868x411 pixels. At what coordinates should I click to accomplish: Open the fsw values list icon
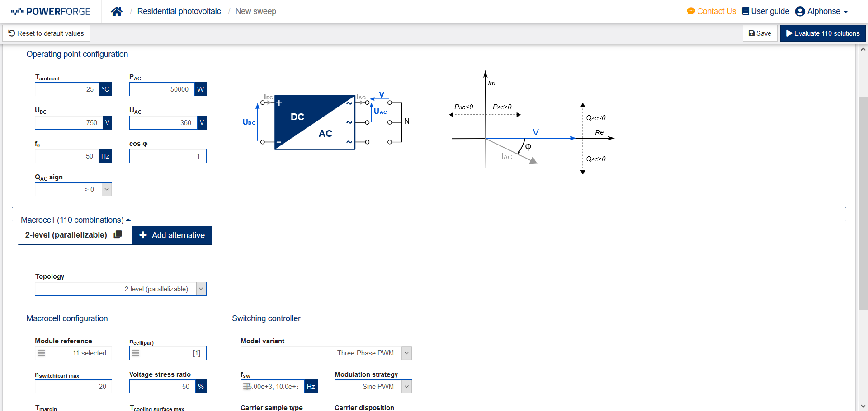tap(247, 387)
